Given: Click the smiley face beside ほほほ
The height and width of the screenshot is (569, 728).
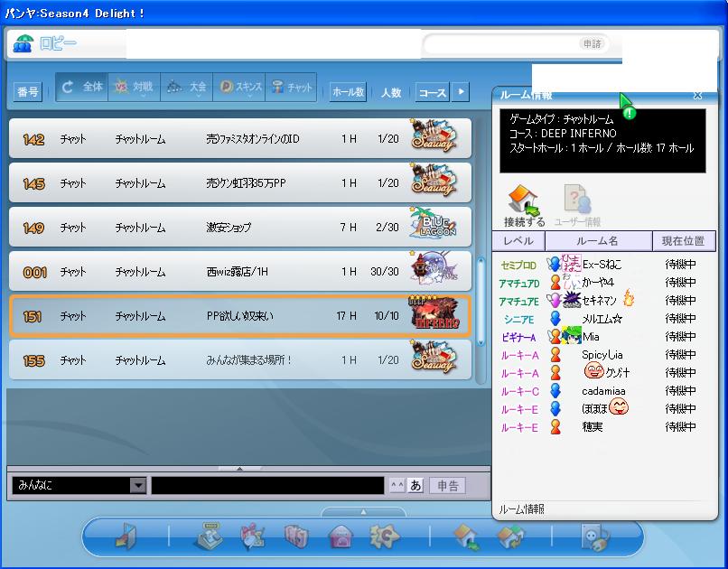Looking at the screenshot, I should [619, 407].
